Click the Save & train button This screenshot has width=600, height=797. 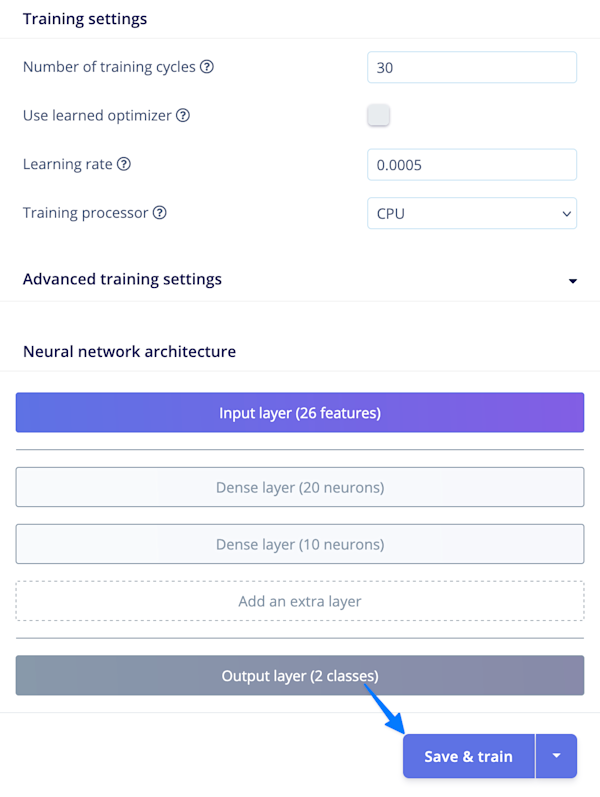(x=468, y=757)
